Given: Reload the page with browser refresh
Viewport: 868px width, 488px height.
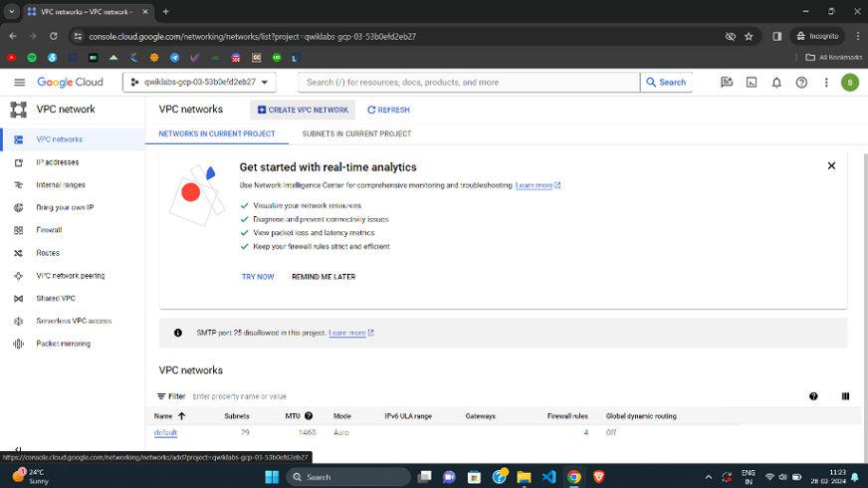Looking at the screenshot, I should (x=53, y=36).
